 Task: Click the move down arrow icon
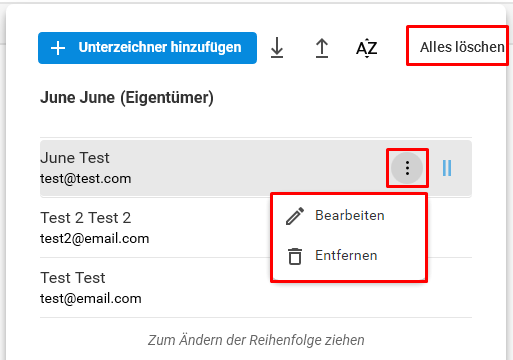pyautogui.click(x=277, y=48)
